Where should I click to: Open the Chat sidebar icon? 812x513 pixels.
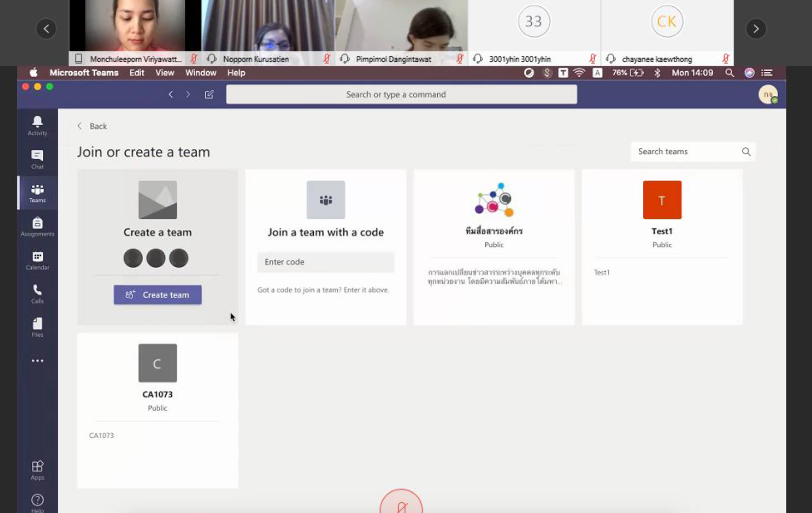click(x=37, y=159)
